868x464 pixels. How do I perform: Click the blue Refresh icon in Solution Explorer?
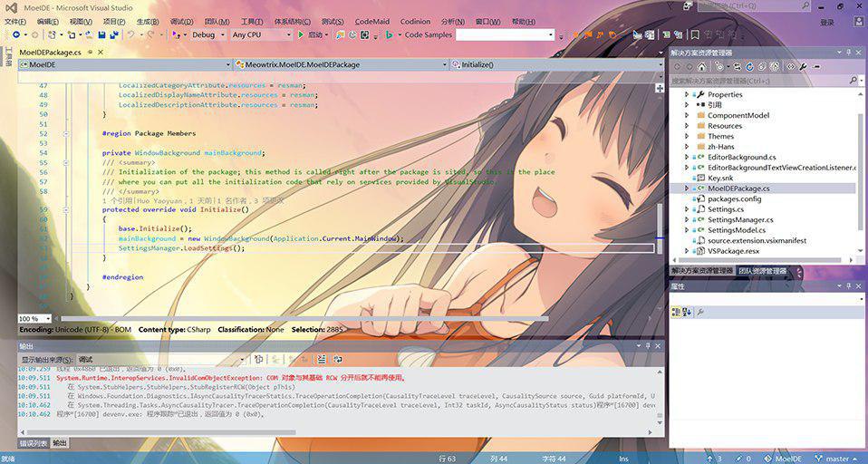[749, 66]
